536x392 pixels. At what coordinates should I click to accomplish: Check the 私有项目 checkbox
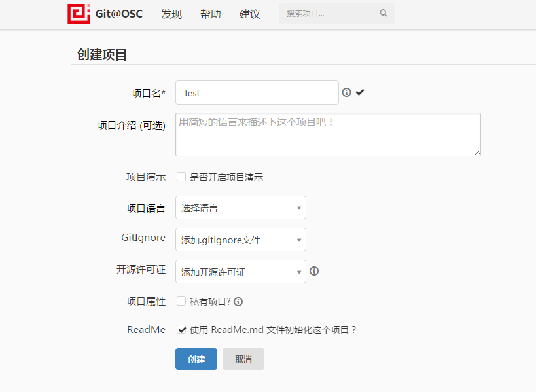(x=181, y=301)
